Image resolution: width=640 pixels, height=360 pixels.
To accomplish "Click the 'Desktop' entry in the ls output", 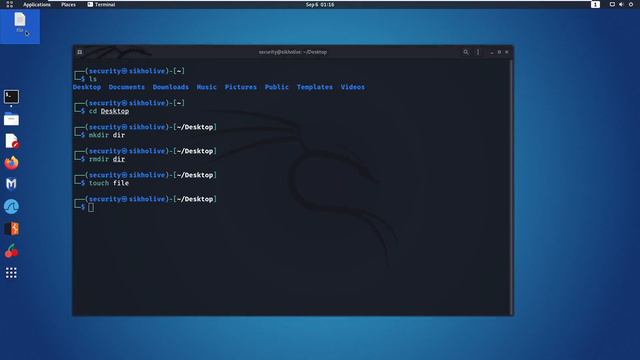I will (x=87, y=87).
